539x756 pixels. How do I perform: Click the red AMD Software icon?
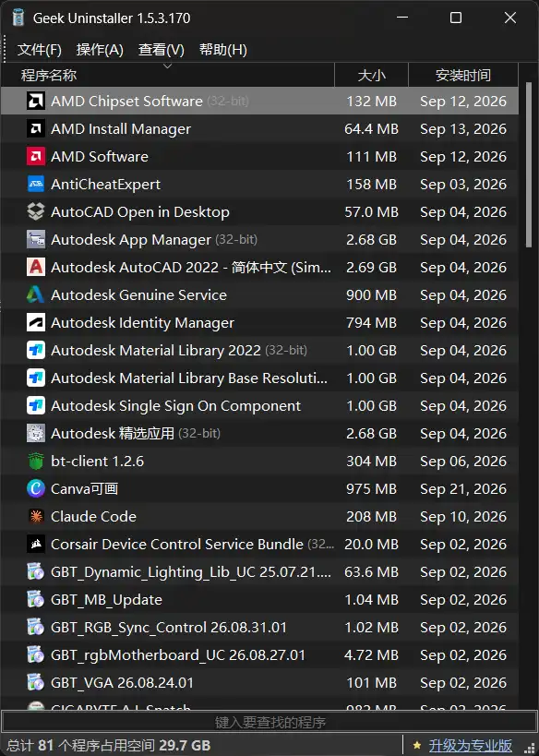tap(36, 157)
